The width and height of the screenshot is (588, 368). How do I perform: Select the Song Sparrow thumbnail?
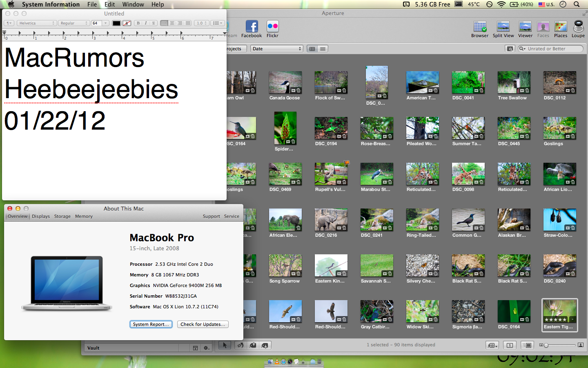pyautogui.click(x=285, y=266)
